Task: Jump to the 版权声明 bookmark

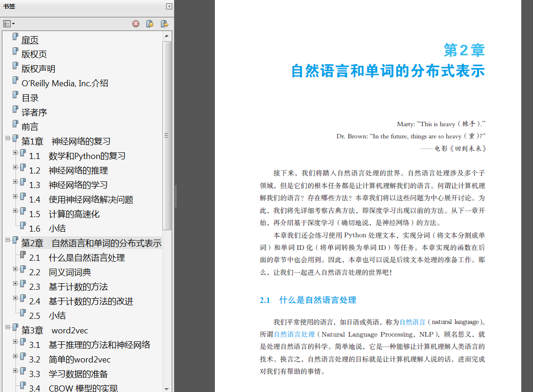Action: point(38,69)
